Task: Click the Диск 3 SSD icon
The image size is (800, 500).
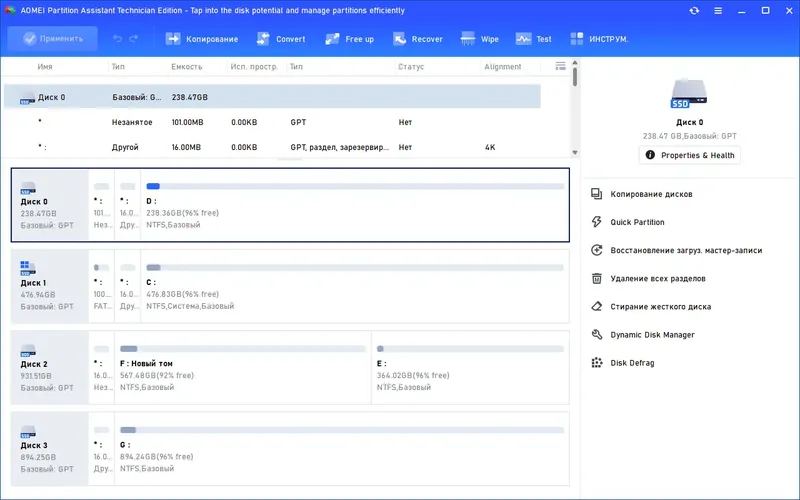Action: coord(28,432)
